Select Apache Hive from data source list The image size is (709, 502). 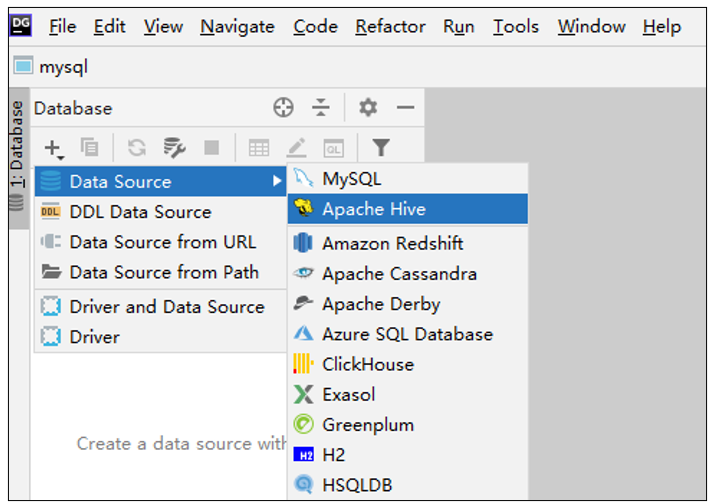[x=373, y=209]
